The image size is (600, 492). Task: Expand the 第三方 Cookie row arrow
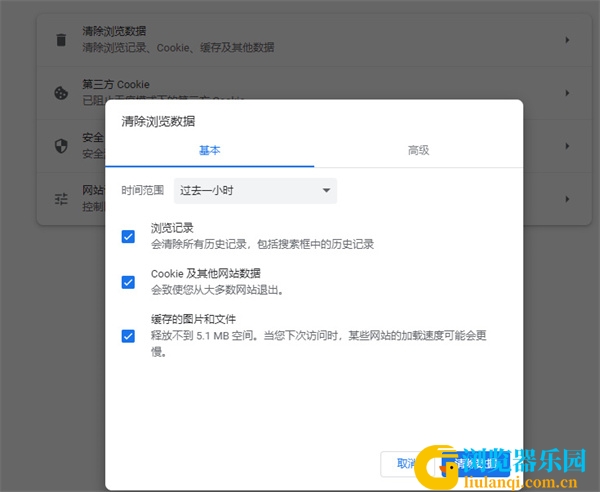(567, 93)
